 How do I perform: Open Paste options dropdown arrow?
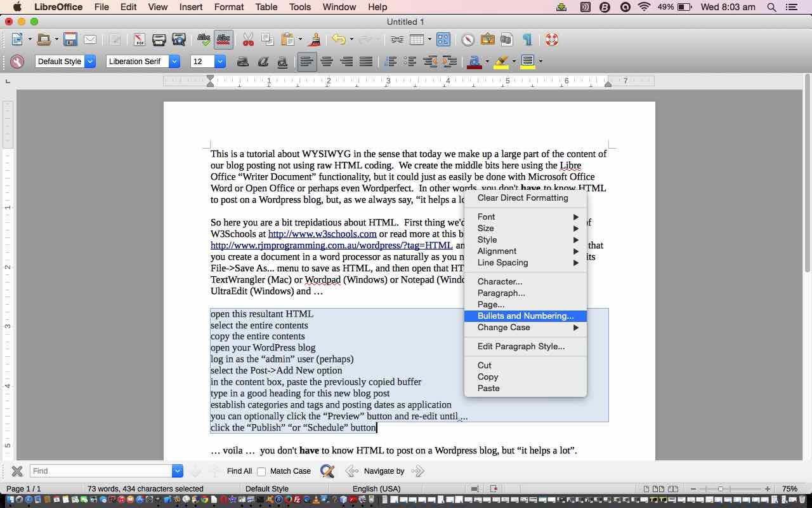[x=299, y=40]
